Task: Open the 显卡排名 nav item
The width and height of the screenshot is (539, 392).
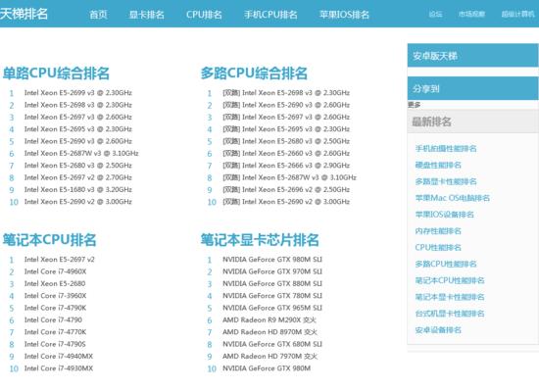Action: click(x=147, y=15)
